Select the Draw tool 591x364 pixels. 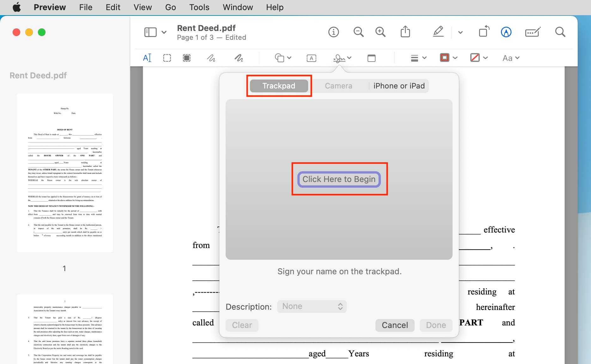(x=239, y=58)
